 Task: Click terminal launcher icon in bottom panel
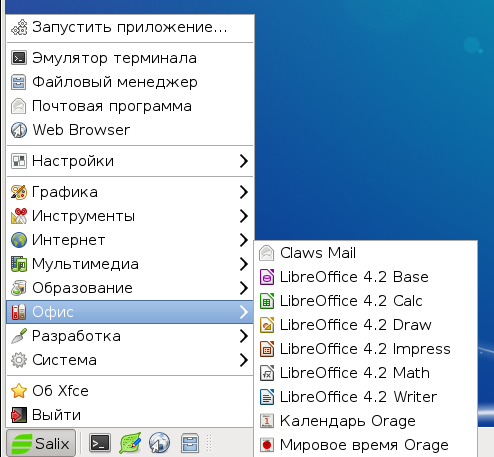[x=100, y=443]
